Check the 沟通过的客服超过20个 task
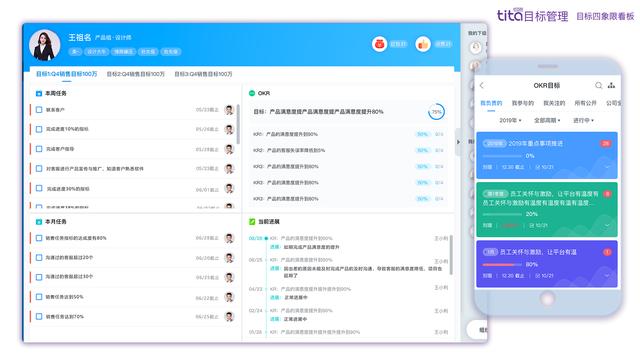 coord(39,258)
